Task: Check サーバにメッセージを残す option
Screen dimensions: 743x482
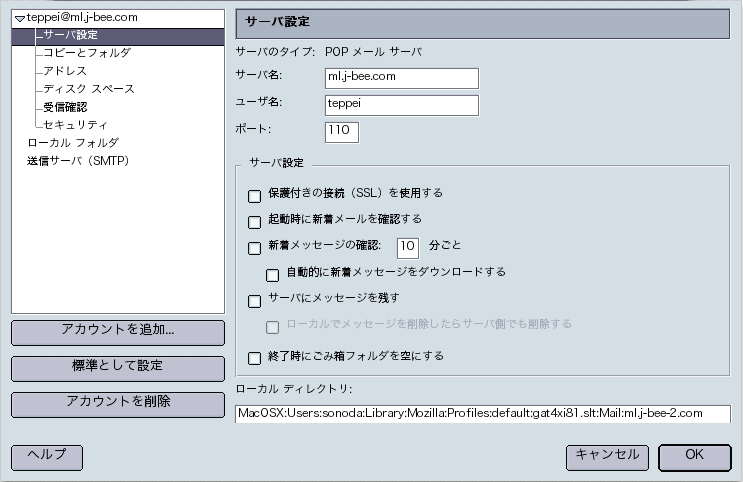Action: (x=254, y=301)
